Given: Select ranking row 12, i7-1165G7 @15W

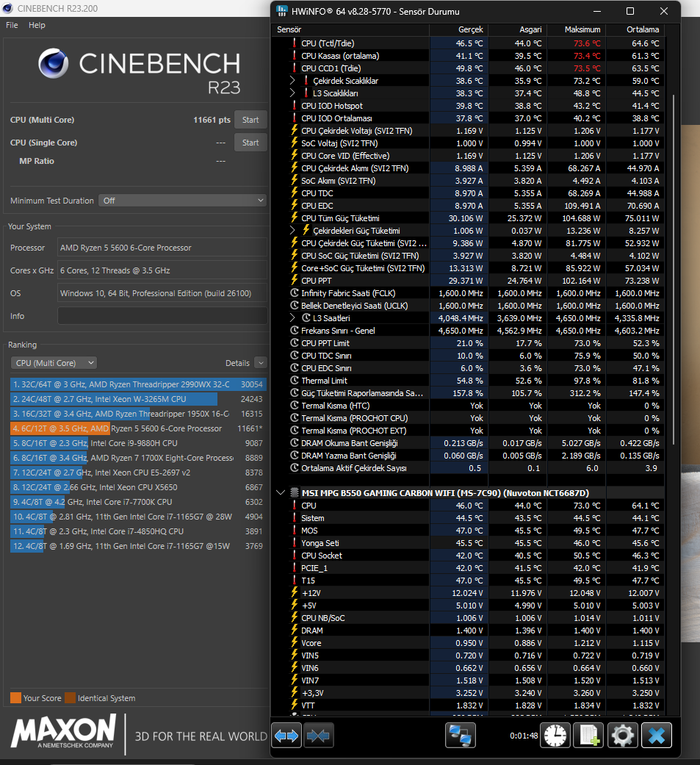Looking at the screenshot, I should 138,546.
